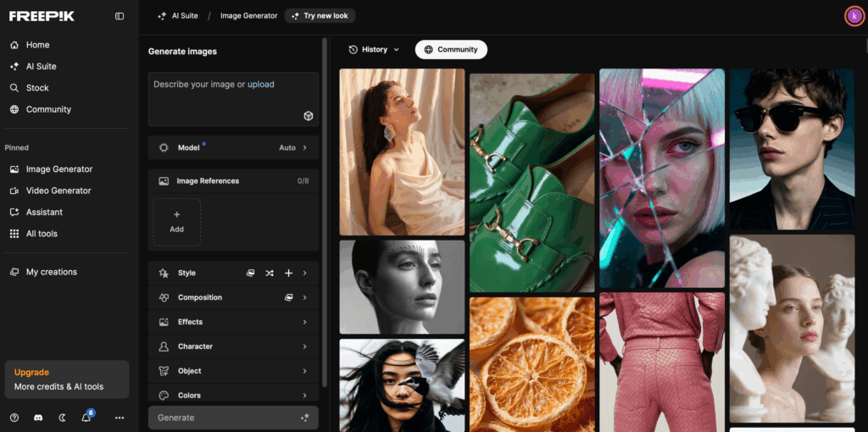Collapse the sidebar using the panel icon

[120, 16]
